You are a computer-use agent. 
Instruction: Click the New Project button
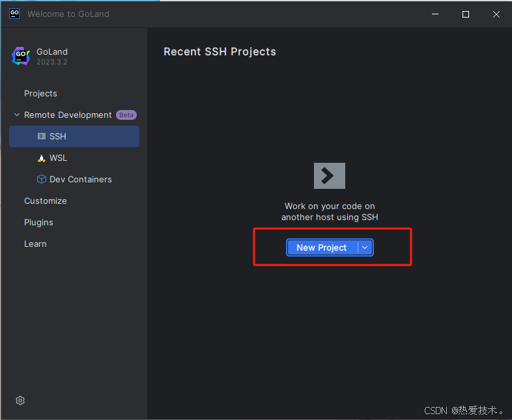click(322, 247)
